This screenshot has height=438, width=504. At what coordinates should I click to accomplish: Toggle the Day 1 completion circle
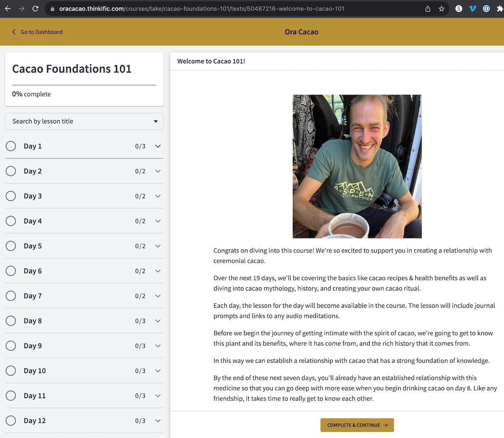click(x=11, y=146)
